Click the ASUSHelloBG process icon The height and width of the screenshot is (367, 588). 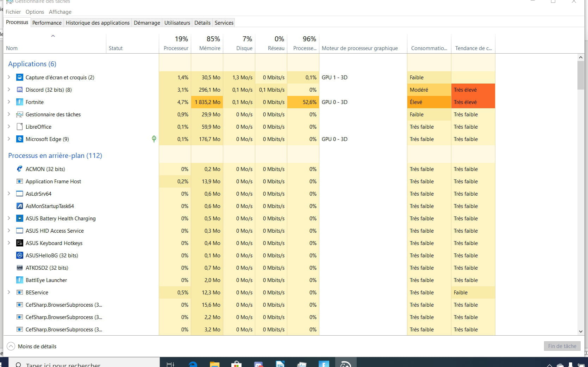(20, 255)
